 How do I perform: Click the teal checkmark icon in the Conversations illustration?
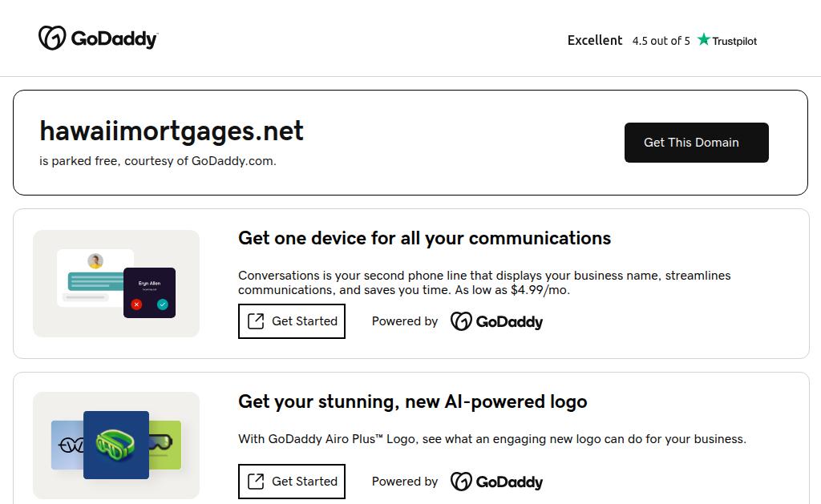[x=163, y=304]
